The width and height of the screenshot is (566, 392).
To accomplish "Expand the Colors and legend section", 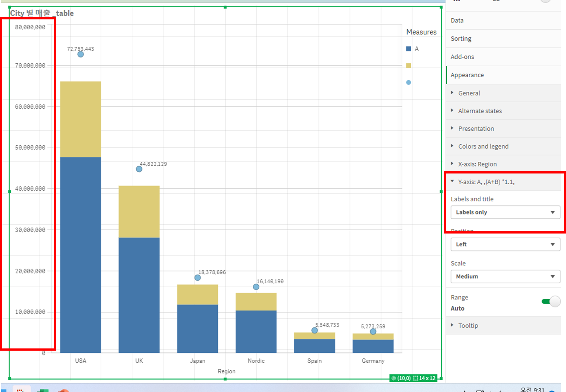I will [x=483, y=146].
